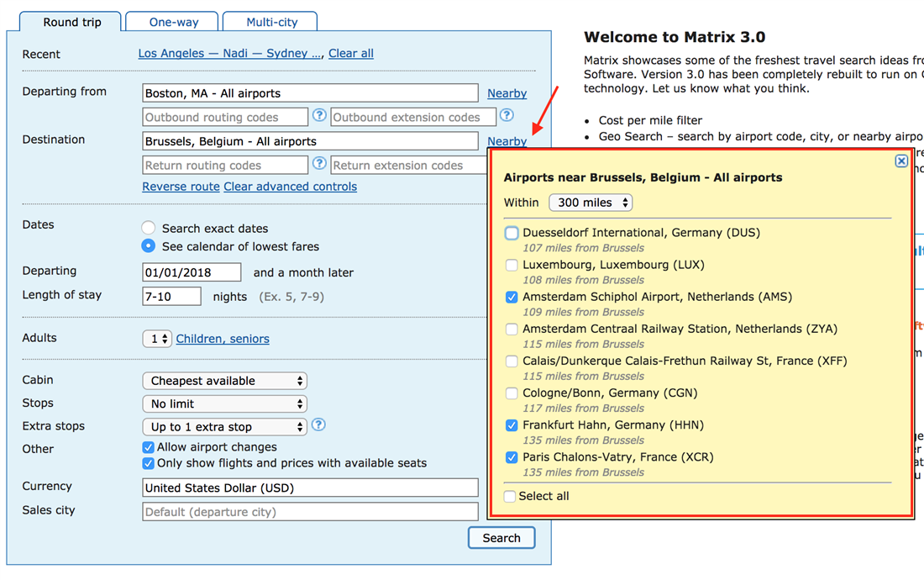This screenshot has height=580, width=924.
Task: Switch to the Multi-city tab
Action: 270,22
